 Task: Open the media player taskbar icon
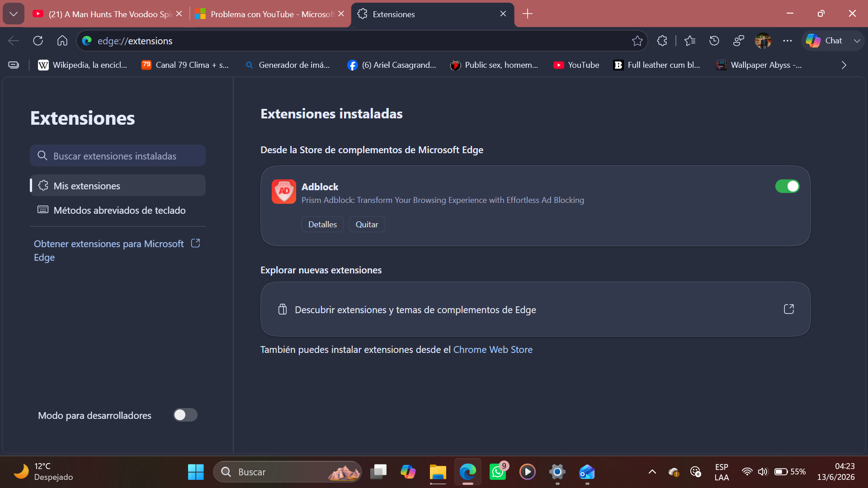528,472
